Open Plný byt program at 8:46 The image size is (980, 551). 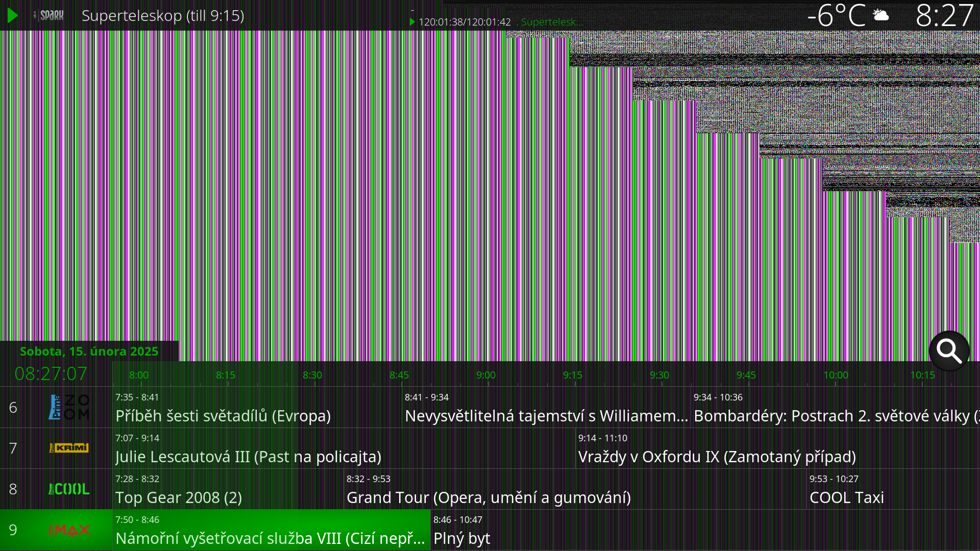(x=461, y=538)
